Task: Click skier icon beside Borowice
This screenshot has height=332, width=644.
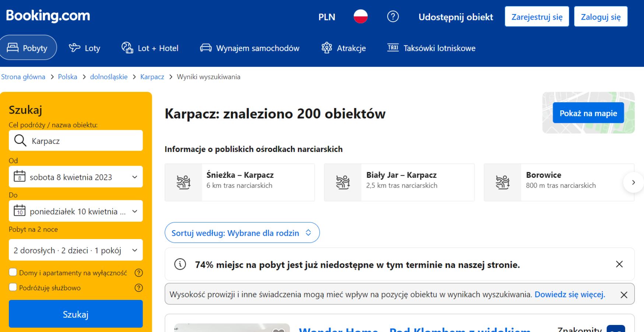Action: (x=503, y=182)
